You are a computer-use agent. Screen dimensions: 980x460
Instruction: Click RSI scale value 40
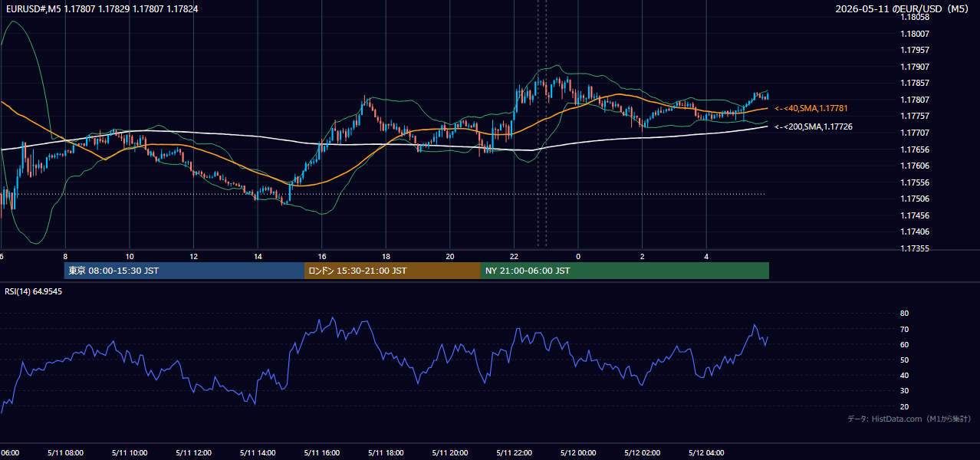click(x=904, y=376)
